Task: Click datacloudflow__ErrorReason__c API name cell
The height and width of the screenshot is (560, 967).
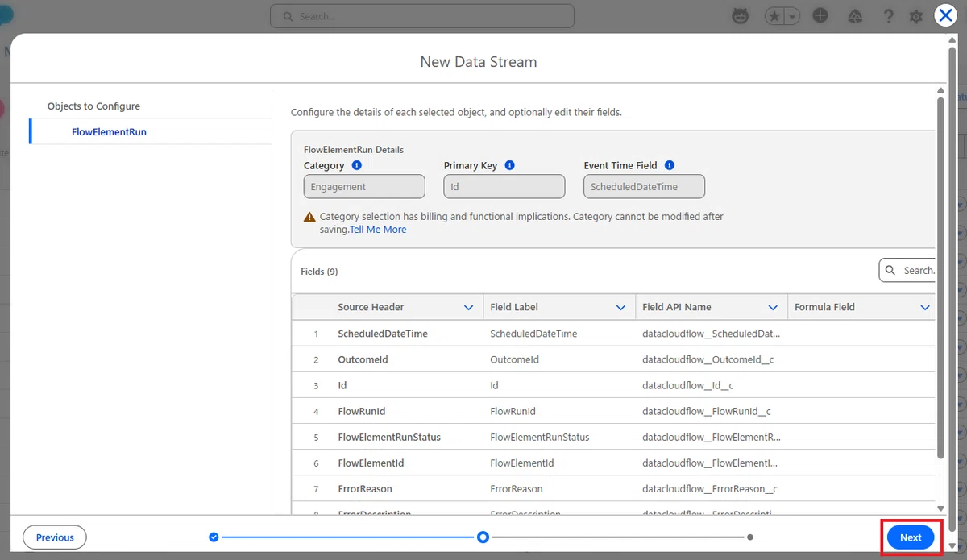Action: point(710,488)
